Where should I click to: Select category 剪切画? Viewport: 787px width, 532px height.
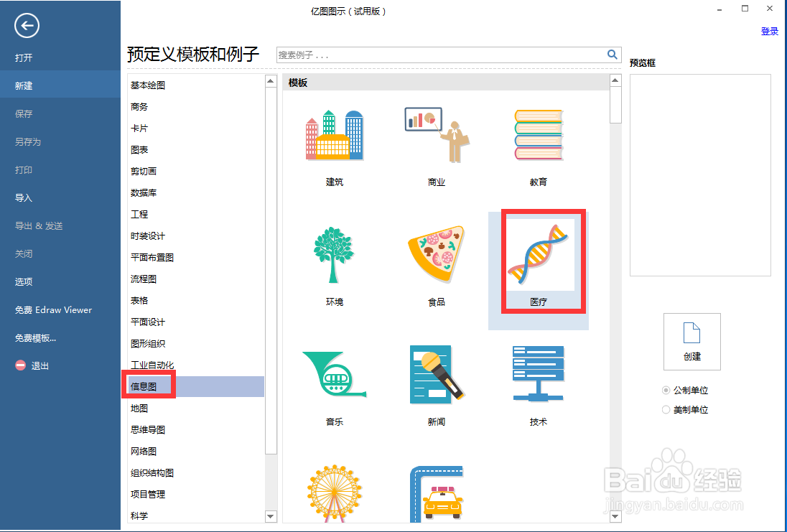(144, 171)
